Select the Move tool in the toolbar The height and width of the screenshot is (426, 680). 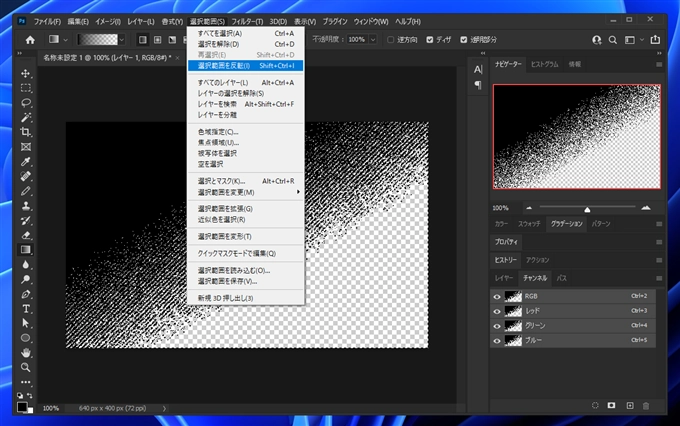coord(27,74)
